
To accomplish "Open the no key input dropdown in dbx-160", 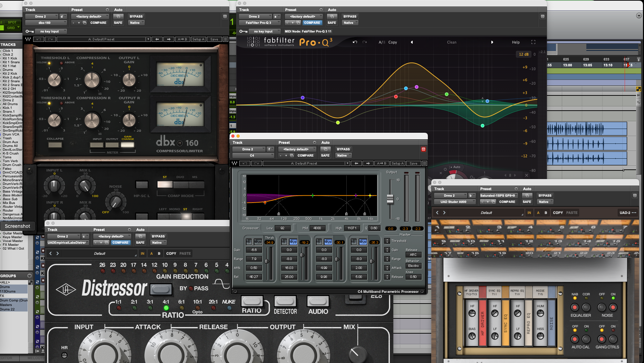I will pyautogui.click(x=51, y=31).
